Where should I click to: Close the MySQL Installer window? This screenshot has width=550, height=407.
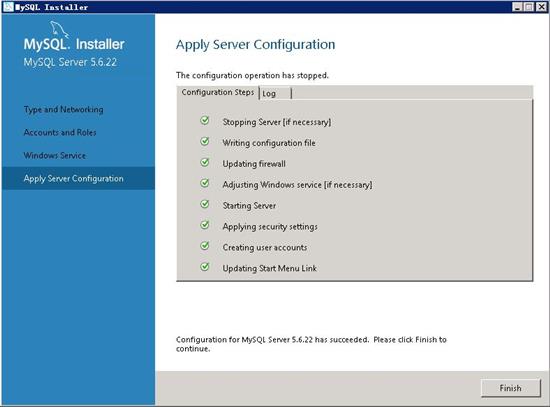point(541,7)
